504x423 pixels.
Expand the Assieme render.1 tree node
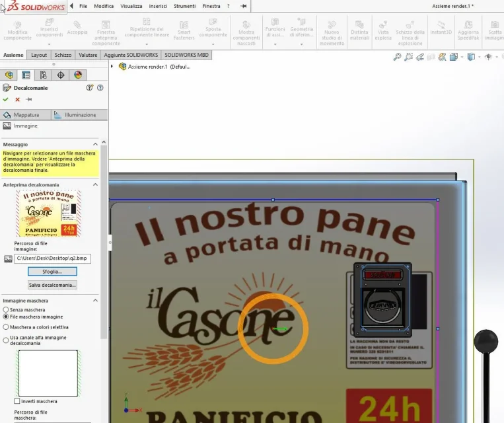pos(112,67)
